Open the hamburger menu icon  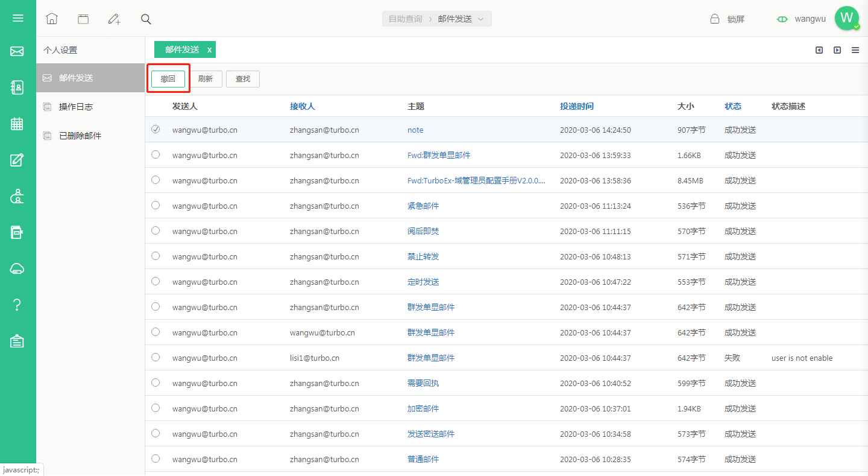tap(17, 18)
